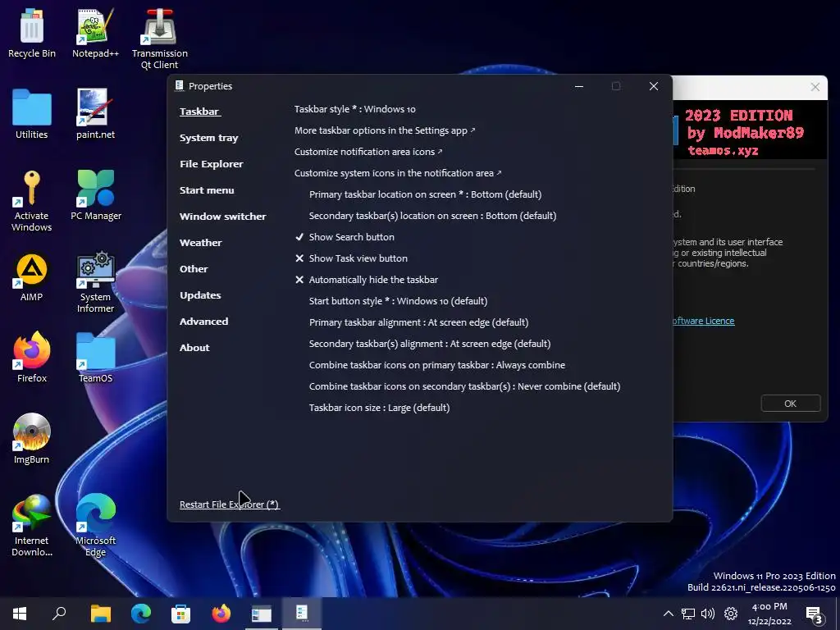Select the TeamOS folder shortcut

pyautogui.click(x=95, y=358)
